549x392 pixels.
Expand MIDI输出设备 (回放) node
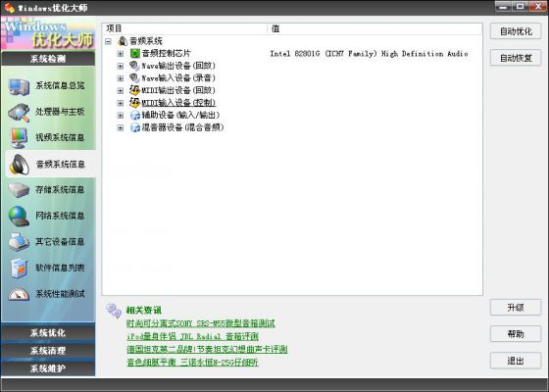tap(121, 90)
